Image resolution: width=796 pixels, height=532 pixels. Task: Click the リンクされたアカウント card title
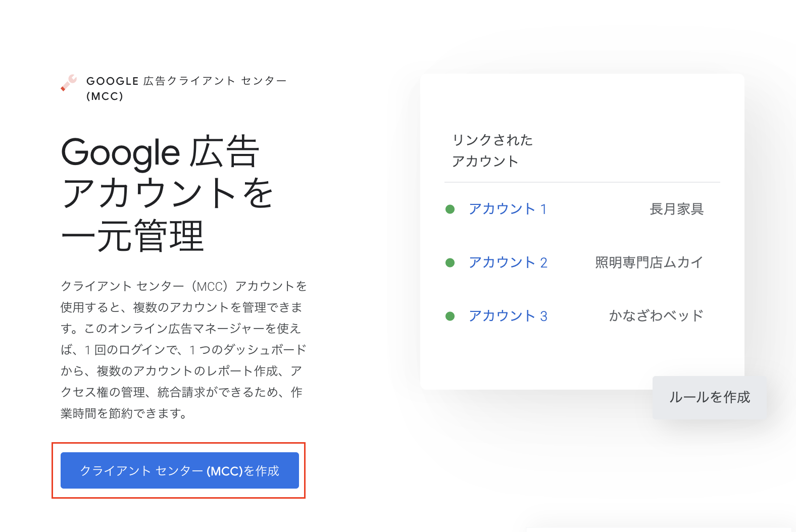(492, 150)
